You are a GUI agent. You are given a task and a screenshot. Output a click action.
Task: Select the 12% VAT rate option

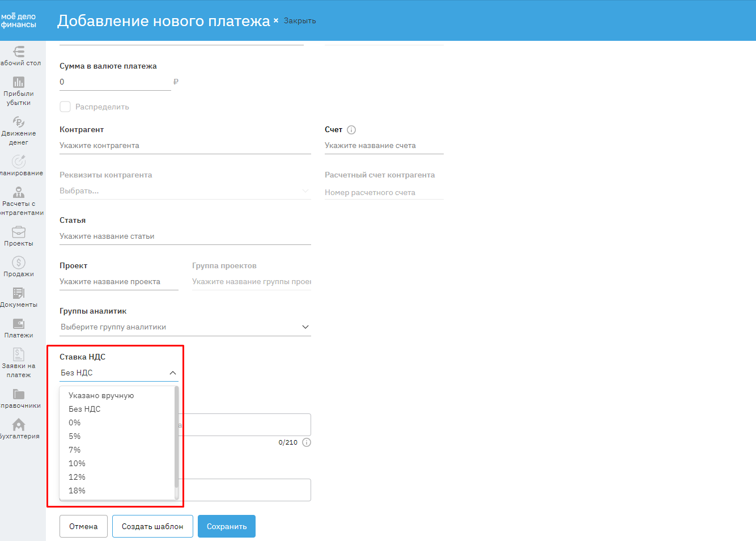pyautogui.click(x=77, y=477)
